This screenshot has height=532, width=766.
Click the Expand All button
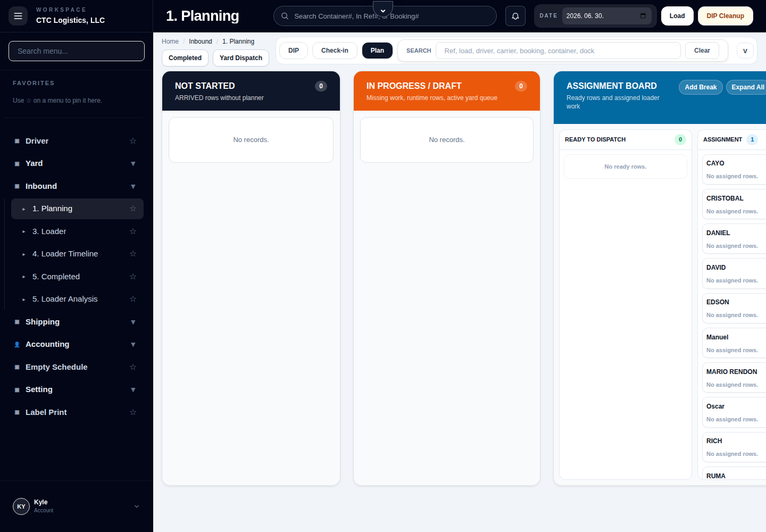pyautogui.click(x=747, y=87)
